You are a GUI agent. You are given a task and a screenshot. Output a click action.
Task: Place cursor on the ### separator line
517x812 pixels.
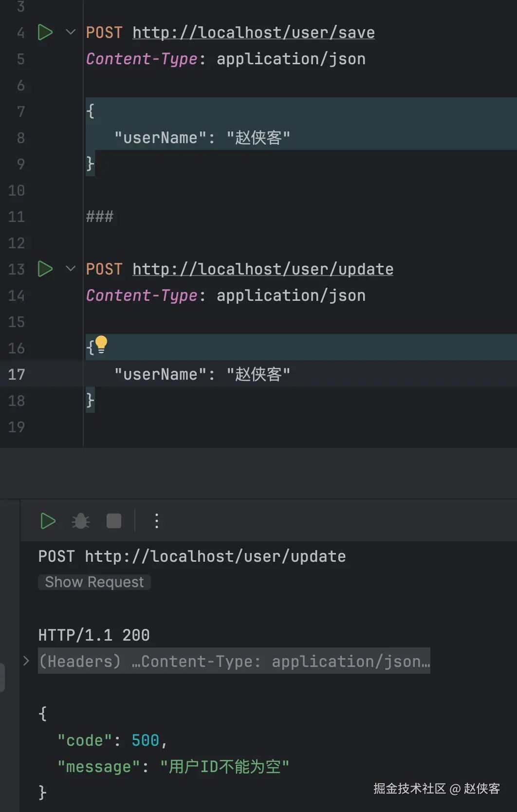coord(100,217)
